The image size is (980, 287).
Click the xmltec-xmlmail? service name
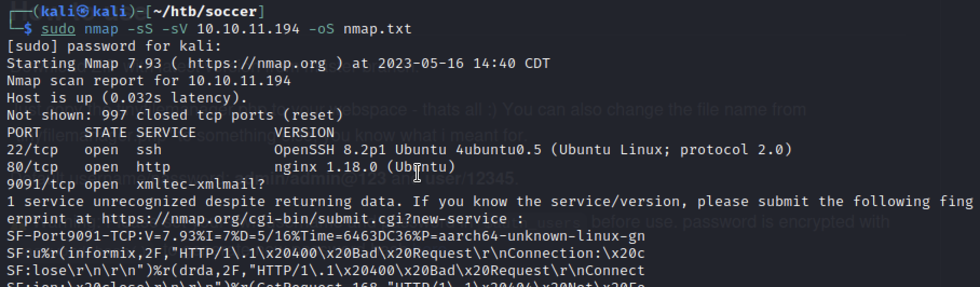pyautogui.click(x=201, y=184)
